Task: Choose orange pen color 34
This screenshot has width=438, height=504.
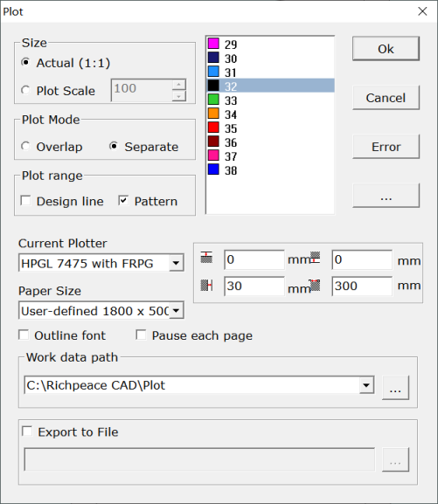Action: tap(213, 114)
